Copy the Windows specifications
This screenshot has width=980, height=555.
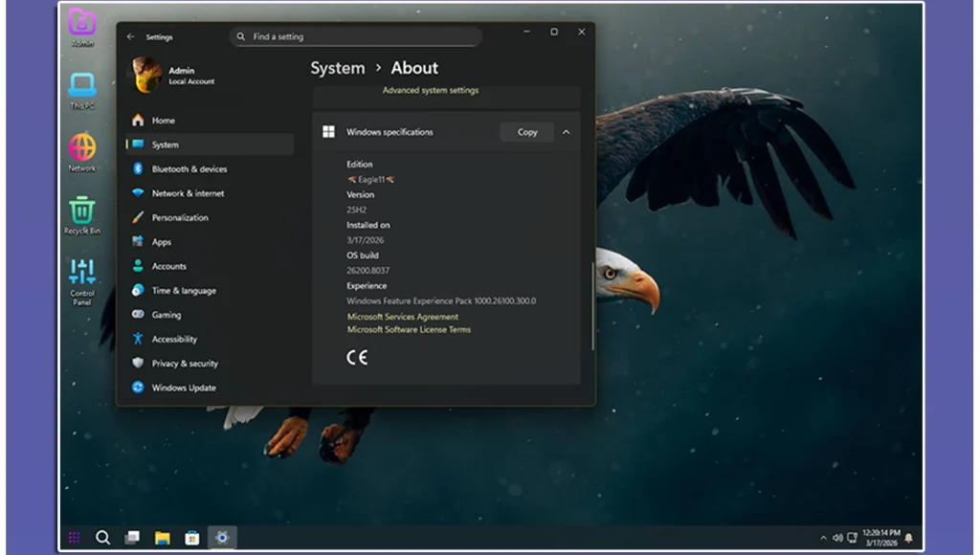point(527,132)
